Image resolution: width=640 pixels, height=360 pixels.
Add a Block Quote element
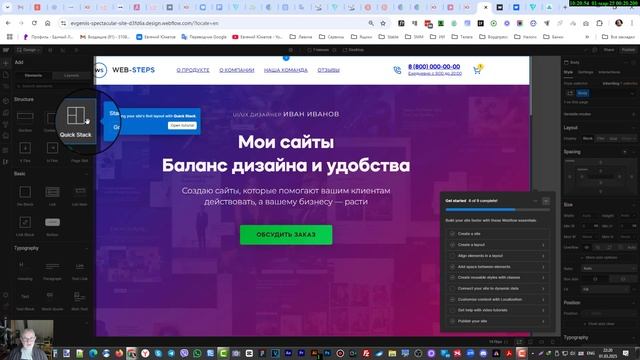coord(52,300)
